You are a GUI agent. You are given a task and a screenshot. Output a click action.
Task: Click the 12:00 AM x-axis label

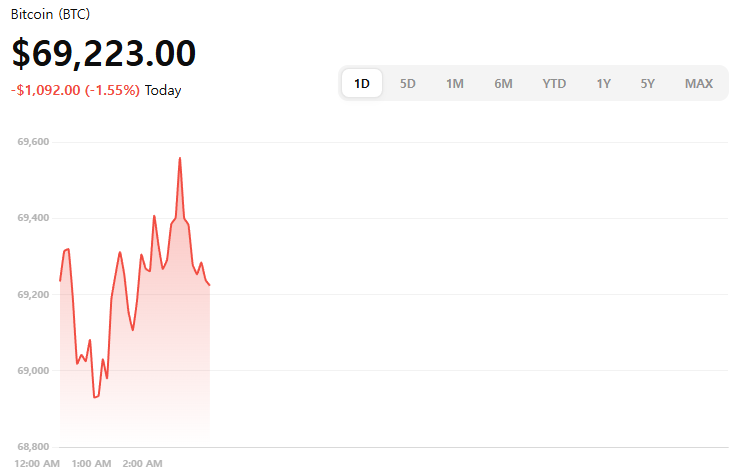tap(39, 463)
